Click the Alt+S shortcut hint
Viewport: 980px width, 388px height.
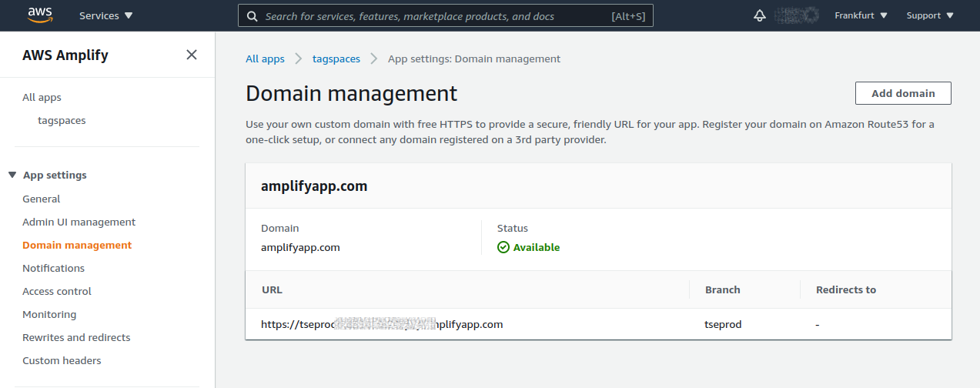tap(627, 16)
